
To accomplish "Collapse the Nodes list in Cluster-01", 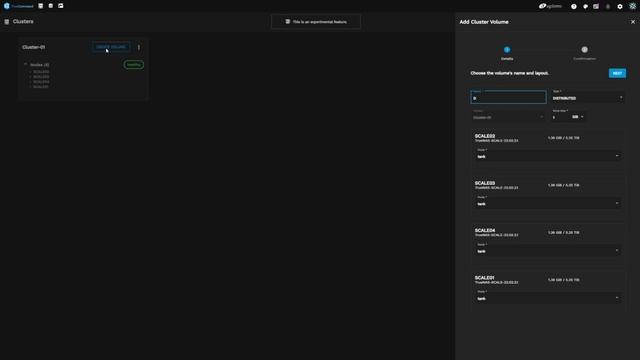I will pyautogui.click(x=25, y=64).
